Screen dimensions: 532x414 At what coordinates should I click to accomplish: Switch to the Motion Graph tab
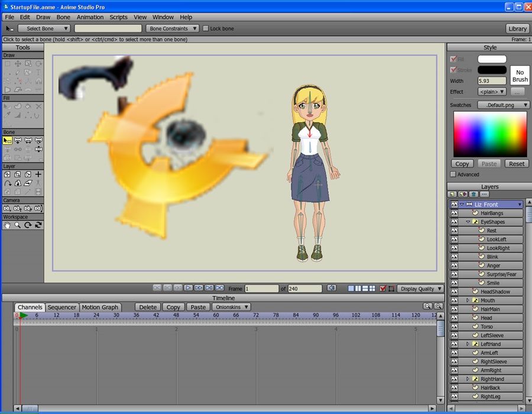(x=100, y=307)
